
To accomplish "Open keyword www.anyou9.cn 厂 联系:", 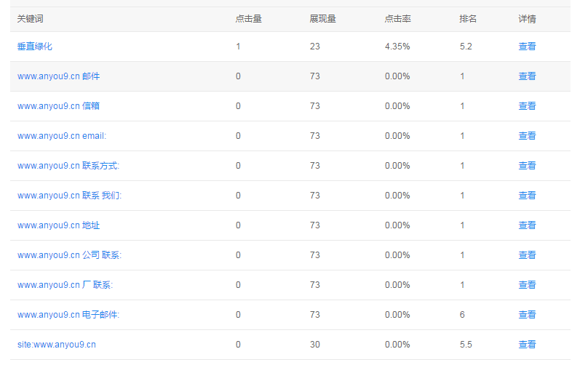I will tap(65, 285).
